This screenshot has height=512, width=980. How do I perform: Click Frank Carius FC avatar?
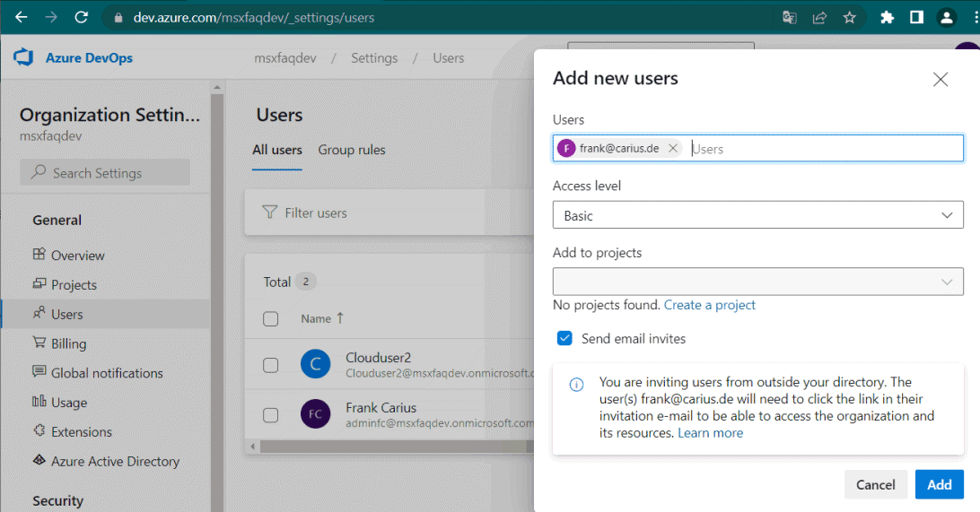click(316, 414)
